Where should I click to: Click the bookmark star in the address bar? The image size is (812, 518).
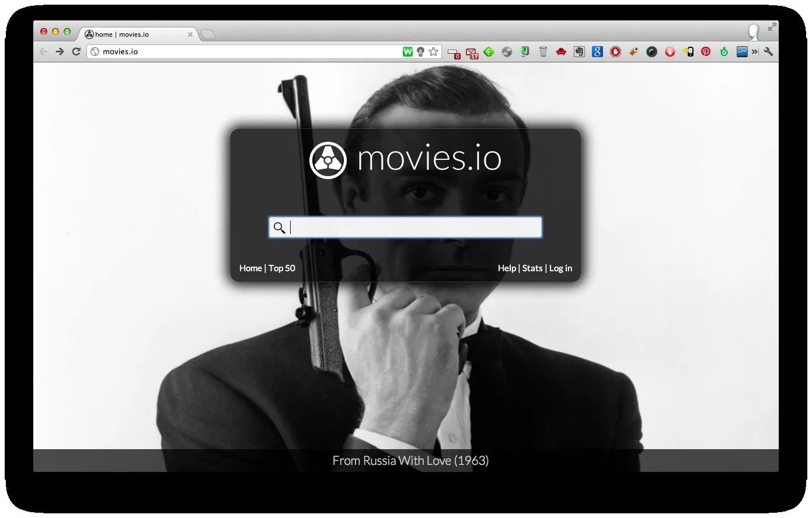433,52
